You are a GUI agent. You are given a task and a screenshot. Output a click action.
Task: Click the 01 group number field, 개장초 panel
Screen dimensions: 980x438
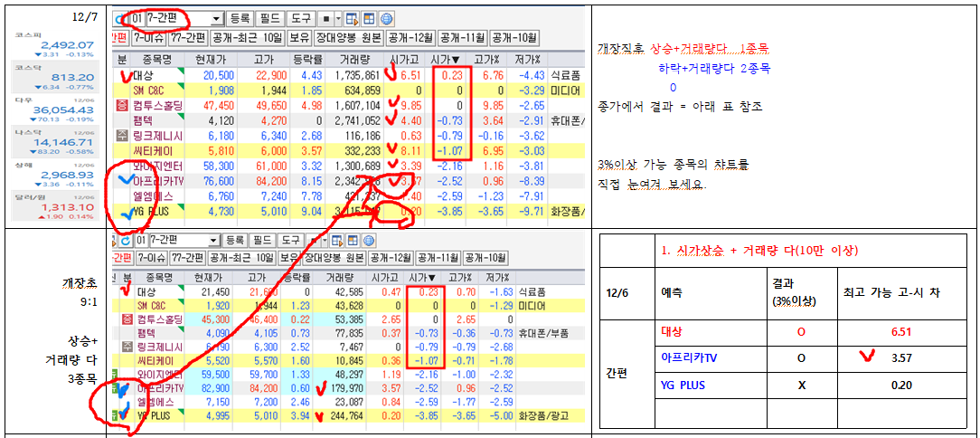click(140, 241)
